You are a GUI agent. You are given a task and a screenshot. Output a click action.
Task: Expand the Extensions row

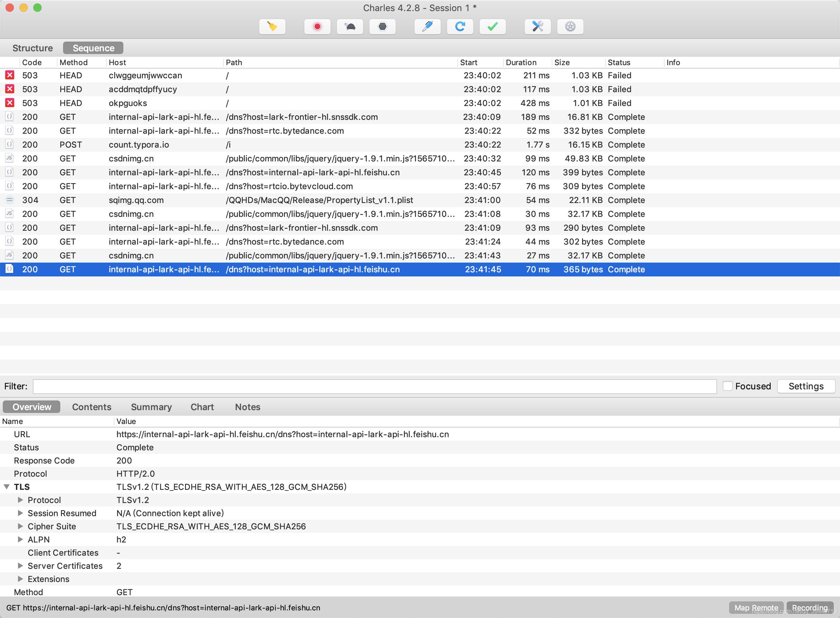click(20, 579)
